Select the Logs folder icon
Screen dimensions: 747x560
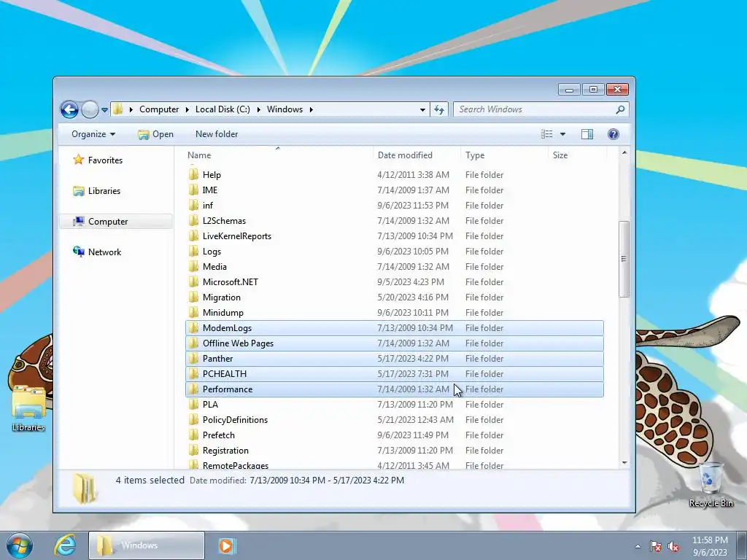(x=193, y=252)
